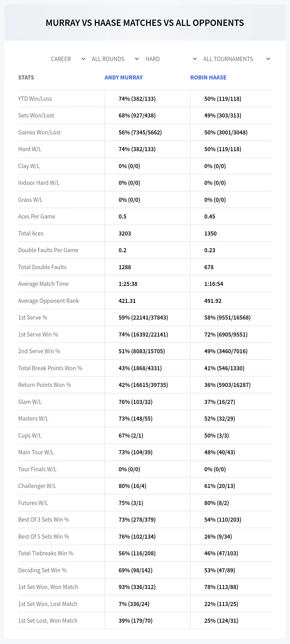Click the STATS column header
Screen dimensions: 290x644
[x=26, y=77]
